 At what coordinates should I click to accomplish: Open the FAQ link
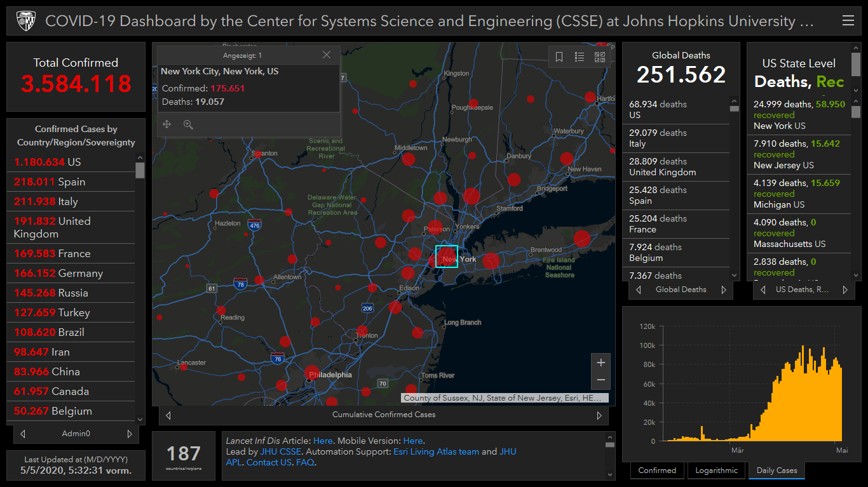(304, 462)
